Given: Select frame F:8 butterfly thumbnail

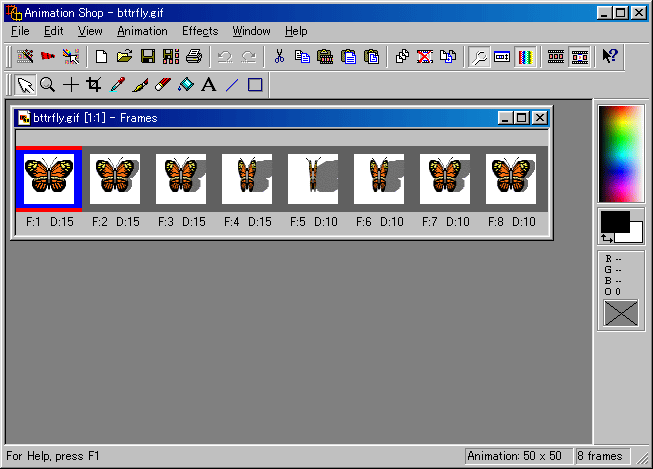Looking at the screenshot, I should pos(511,179).
